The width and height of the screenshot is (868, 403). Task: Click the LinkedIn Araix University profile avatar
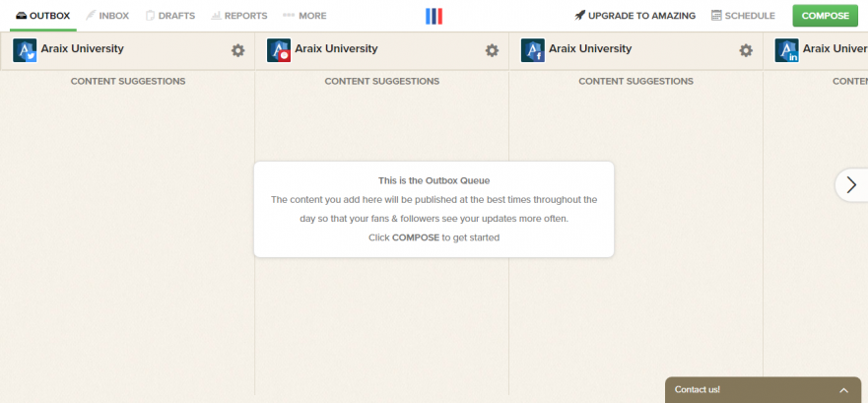coord(786,50)
